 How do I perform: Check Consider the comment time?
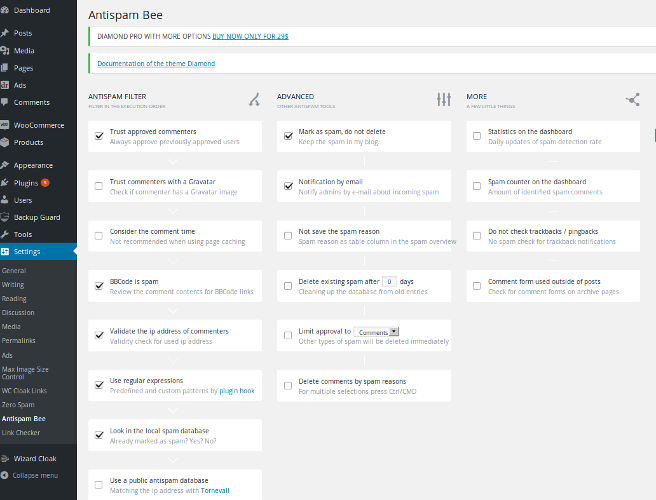point(99,236)
